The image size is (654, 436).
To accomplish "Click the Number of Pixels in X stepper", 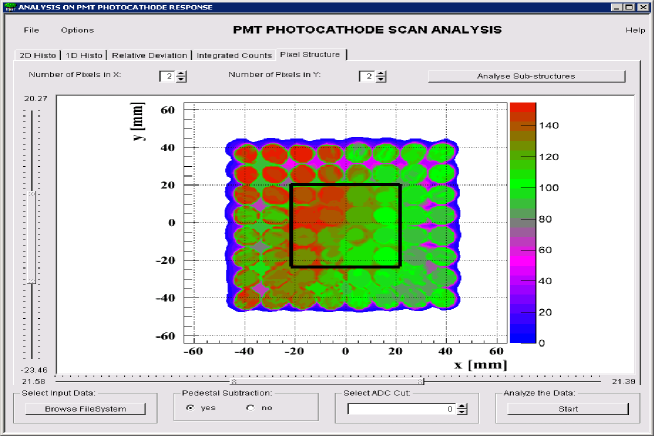I will pos(182,76).
